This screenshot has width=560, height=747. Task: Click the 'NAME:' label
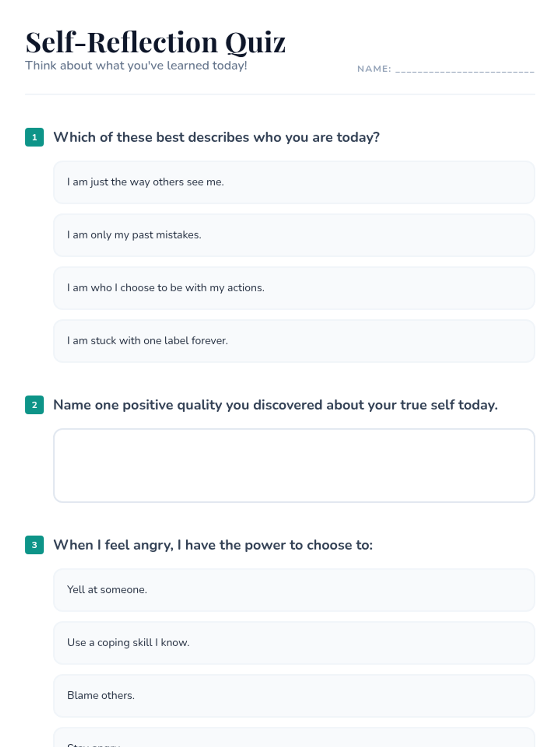point(374,69)
